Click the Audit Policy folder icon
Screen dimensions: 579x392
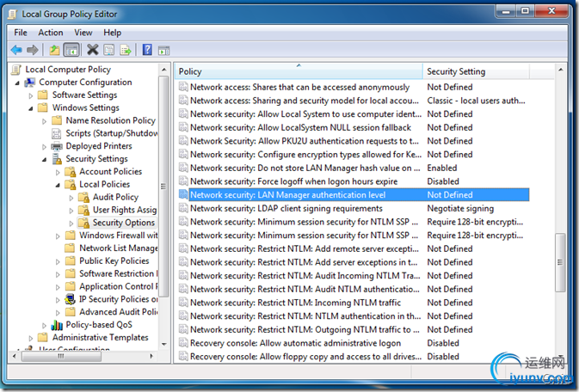tap(83, 197)
